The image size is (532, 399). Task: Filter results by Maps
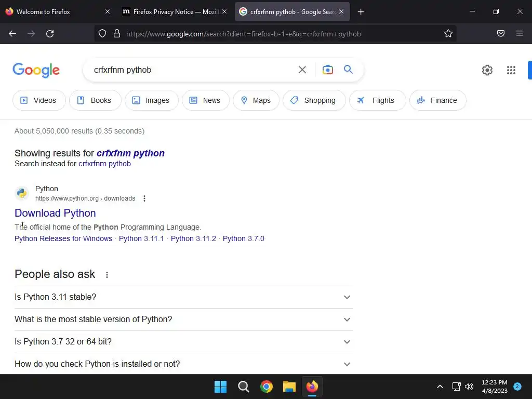(256, 100)
